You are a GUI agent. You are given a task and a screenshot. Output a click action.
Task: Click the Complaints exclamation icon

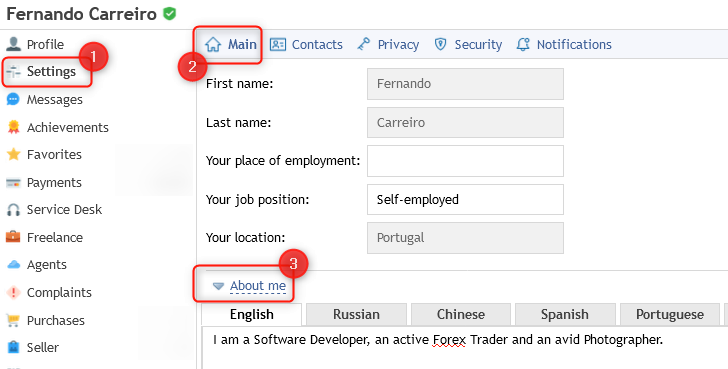(13, 292)
